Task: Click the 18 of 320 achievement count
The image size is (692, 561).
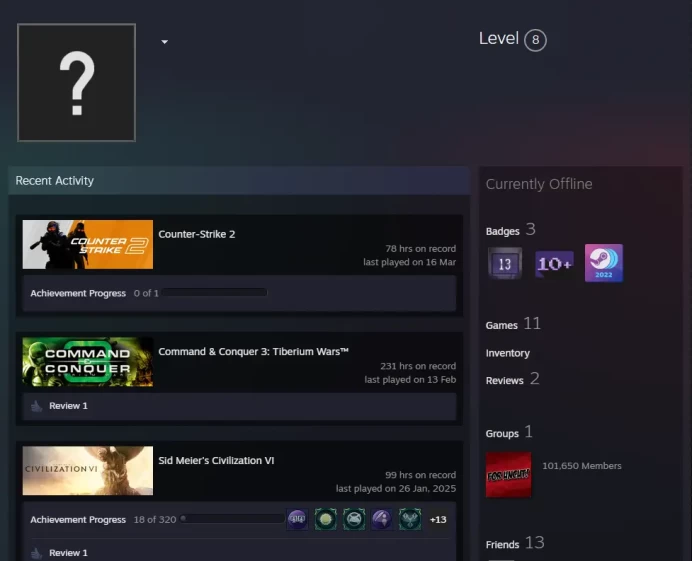Action: (155, 520)
